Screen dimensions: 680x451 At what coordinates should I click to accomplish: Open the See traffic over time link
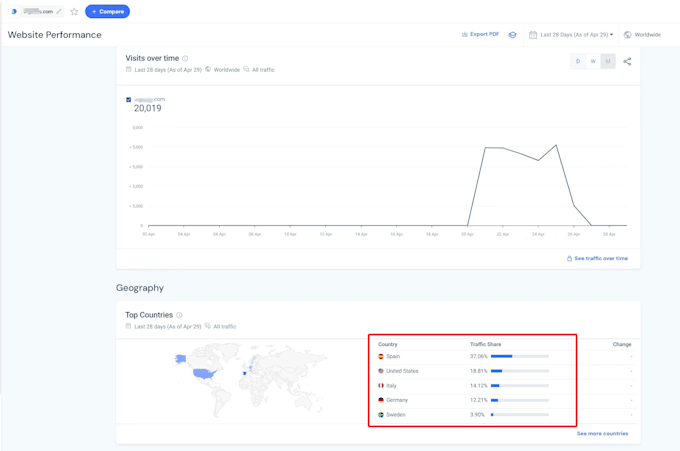point(601,258)
